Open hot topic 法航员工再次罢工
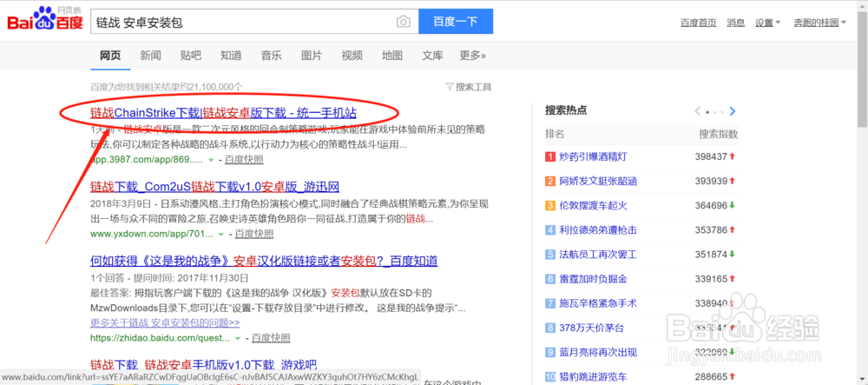This screenshot has width=868, height=385. pyautogui.click(x=598, y=255)
